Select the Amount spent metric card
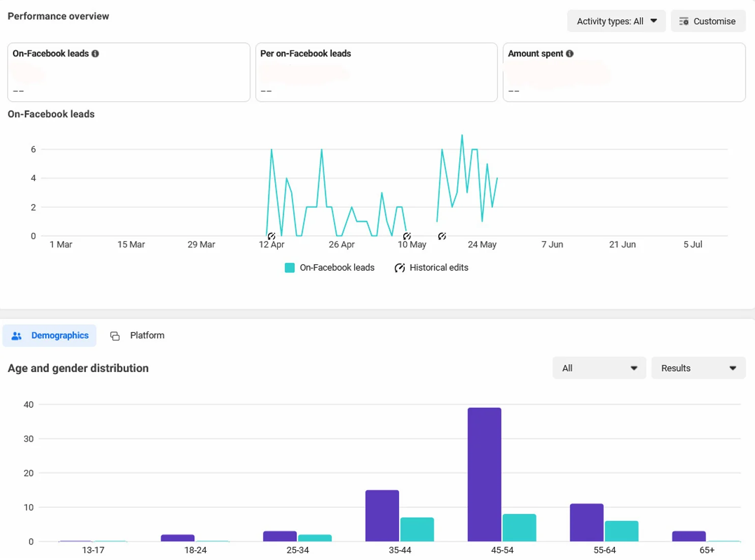The image size is (755, 560). (624, 72)
